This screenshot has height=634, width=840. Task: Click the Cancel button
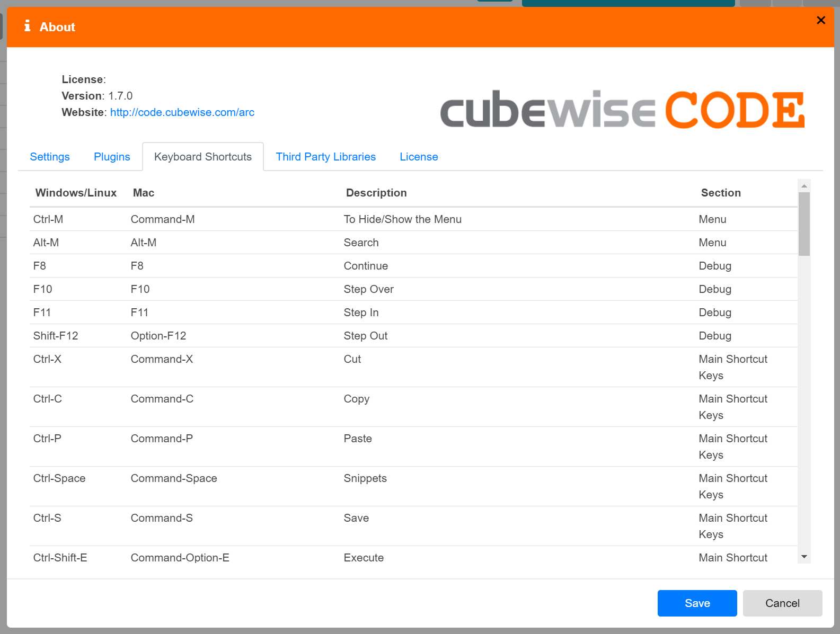[782, 603]
